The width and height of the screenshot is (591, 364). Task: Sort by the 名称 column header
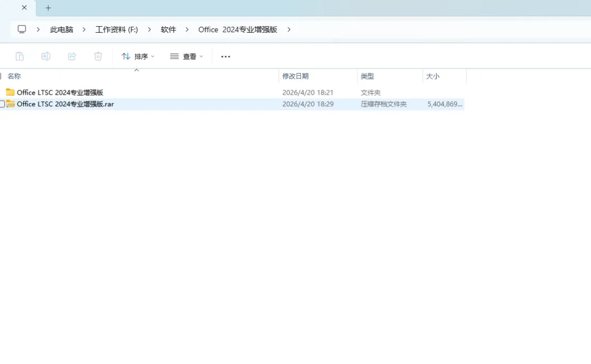click(14, 76)
